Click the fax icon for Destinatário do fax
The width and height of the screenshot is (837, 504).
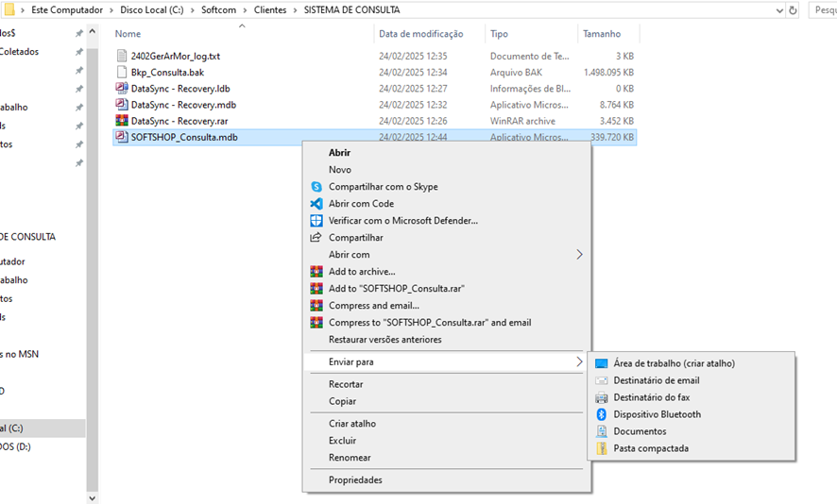[x=601, y=397]
